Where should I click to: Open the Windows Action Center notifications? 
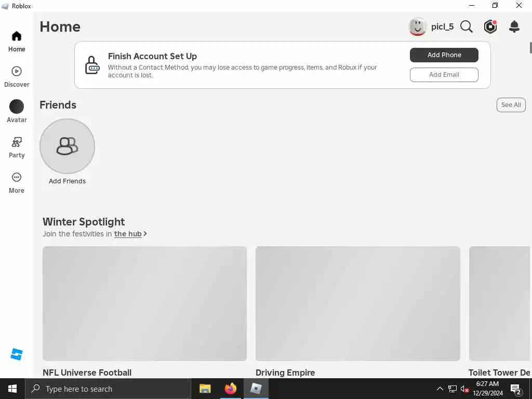[516, 389]
